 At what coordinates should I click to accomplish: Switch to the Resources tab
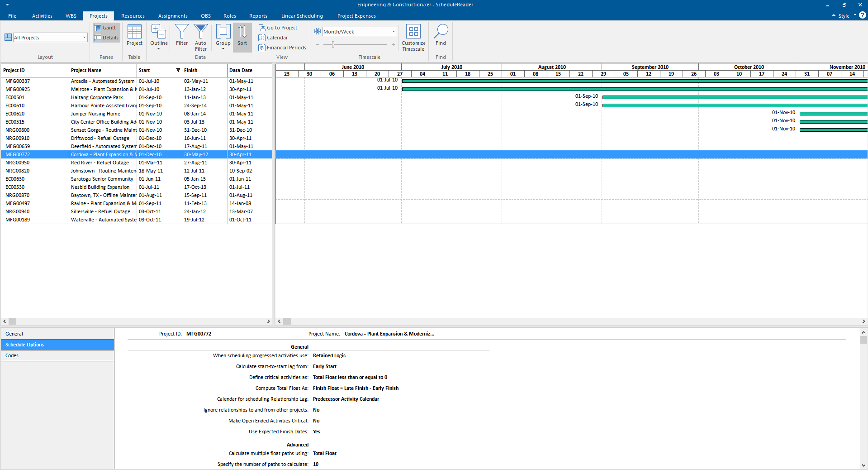pos(133,16)
